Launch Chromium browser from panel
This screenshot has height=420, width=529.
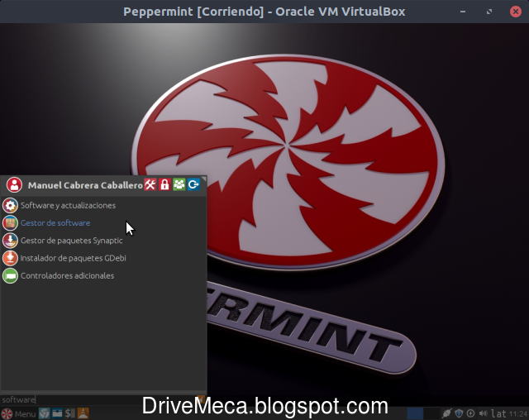(x=44, y=413)
